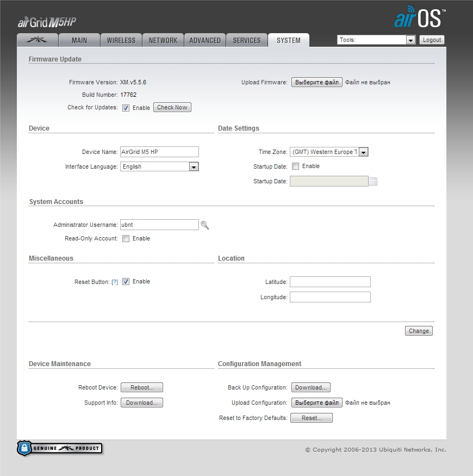This screenshot has height=476, width=473.
Task: Click the airGrid M5HP logo
Action: (47, 22)
